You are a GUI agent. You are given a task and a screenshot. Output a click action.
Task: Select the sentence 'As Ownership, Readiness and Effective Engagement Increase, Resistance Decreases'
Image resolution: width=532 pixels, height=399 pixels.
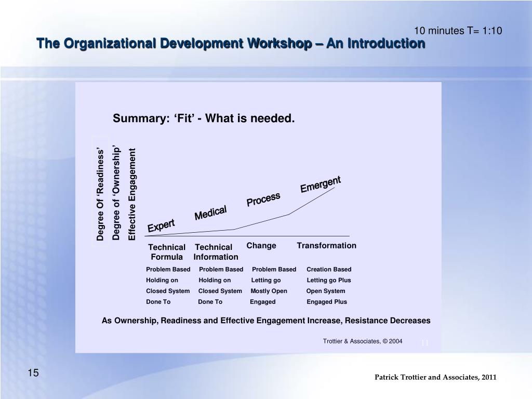click(x=266, y=321)
